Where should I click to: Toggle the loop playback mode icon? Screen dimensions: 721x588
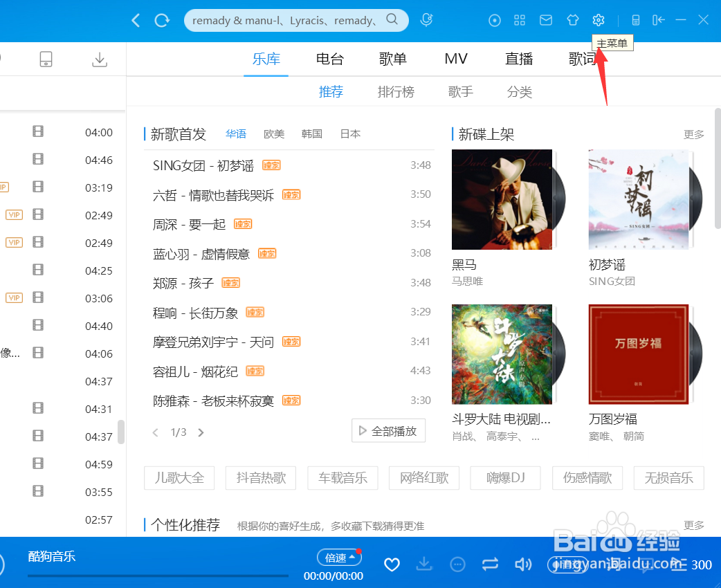[x=490, y=564]
